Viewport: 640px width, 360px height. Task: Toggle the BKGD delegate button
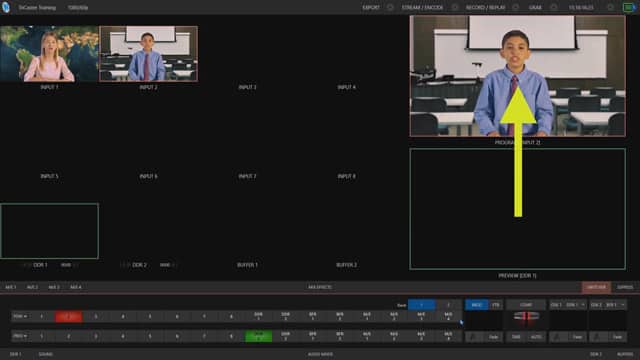coord(476,305)
